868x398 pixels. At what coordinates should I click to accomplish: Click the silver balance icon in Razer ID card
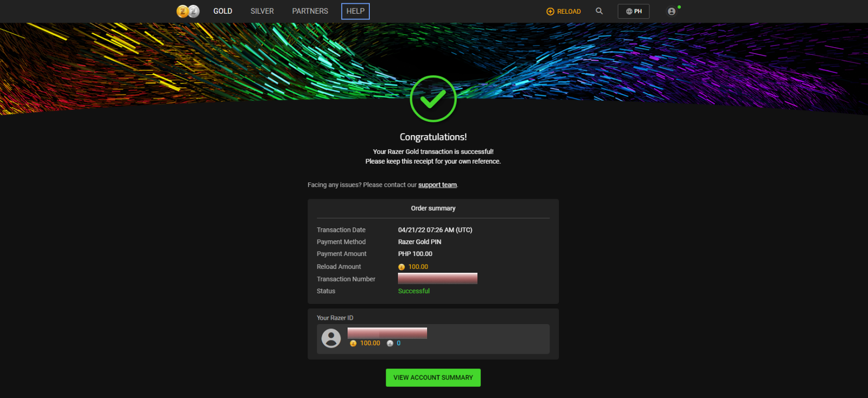[390, 343]
